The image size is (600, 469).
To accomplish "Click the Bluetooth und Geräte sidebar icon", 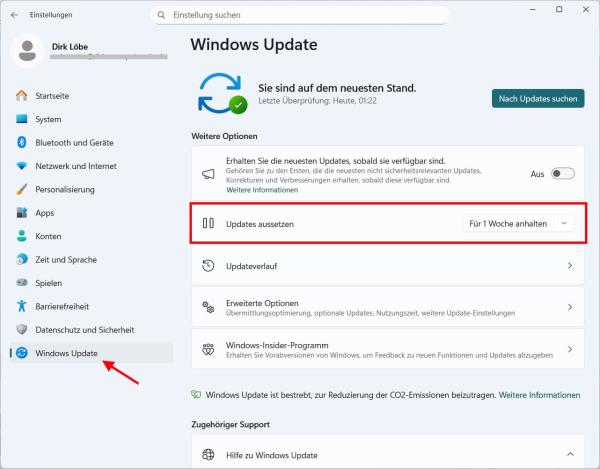I will [x=22, y=142].
